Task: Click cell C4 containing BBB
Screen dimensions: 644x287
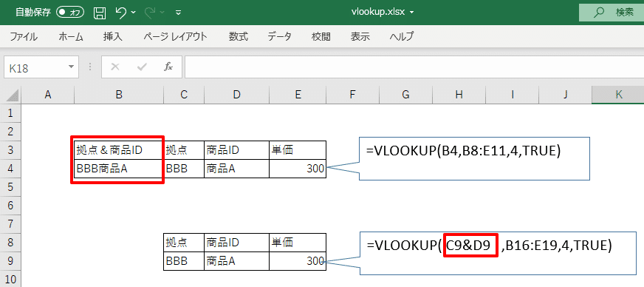Action: click(x=184, y=169)
